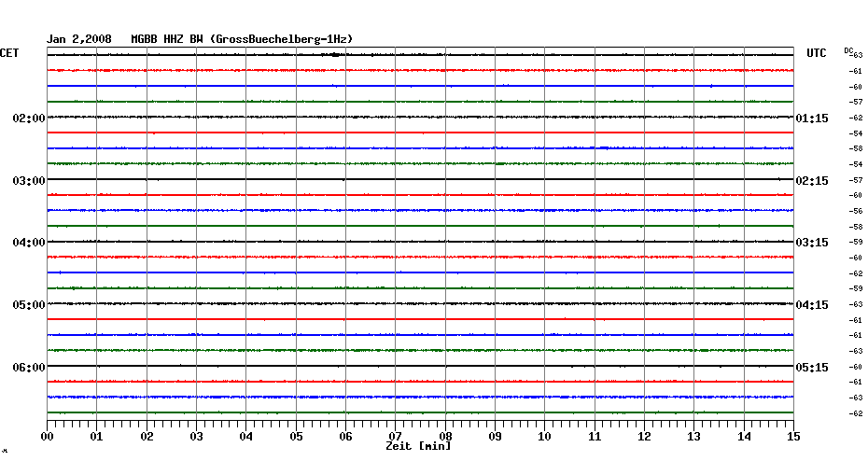Click the date label Jan 2,2008

(78, 39)
